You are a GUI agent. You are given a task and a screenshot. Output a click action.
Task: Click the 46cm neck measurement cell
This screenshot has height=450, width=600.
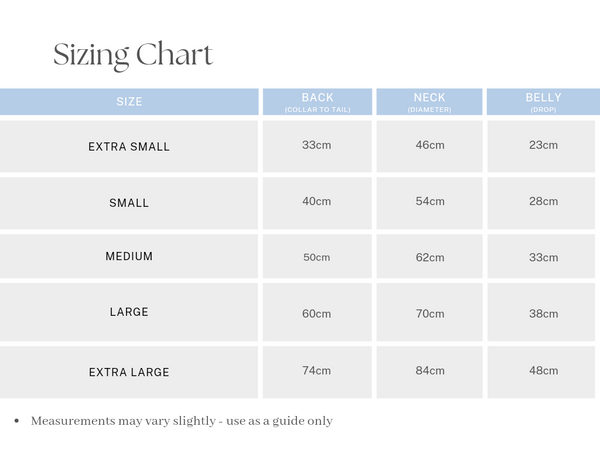[x=430, y=146]
